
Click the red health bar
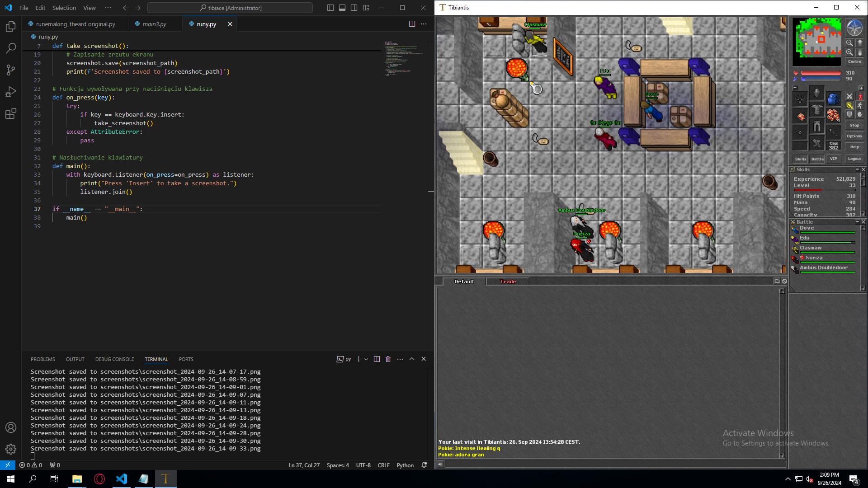[x=821, y=73]
